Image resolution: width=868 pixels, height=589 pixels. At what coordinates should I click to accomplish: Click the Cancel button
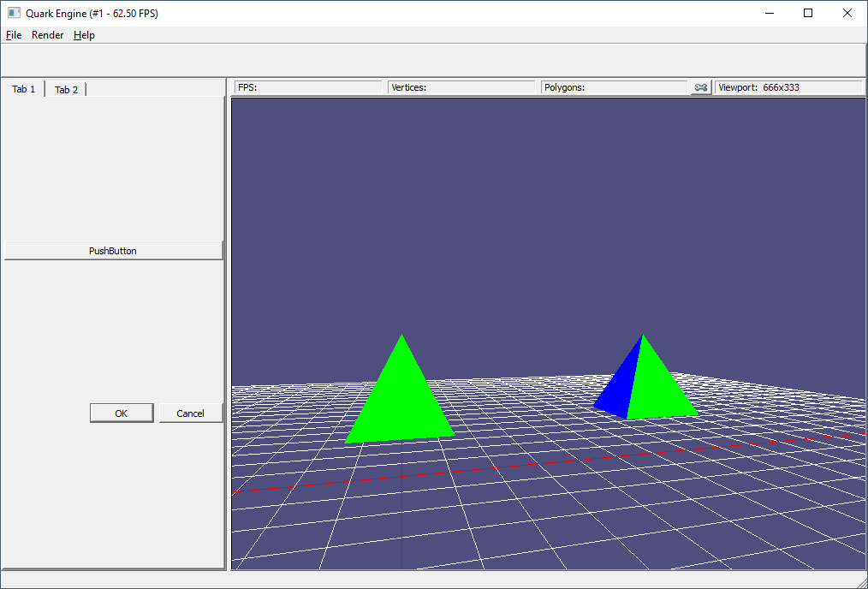pos(190,413)
